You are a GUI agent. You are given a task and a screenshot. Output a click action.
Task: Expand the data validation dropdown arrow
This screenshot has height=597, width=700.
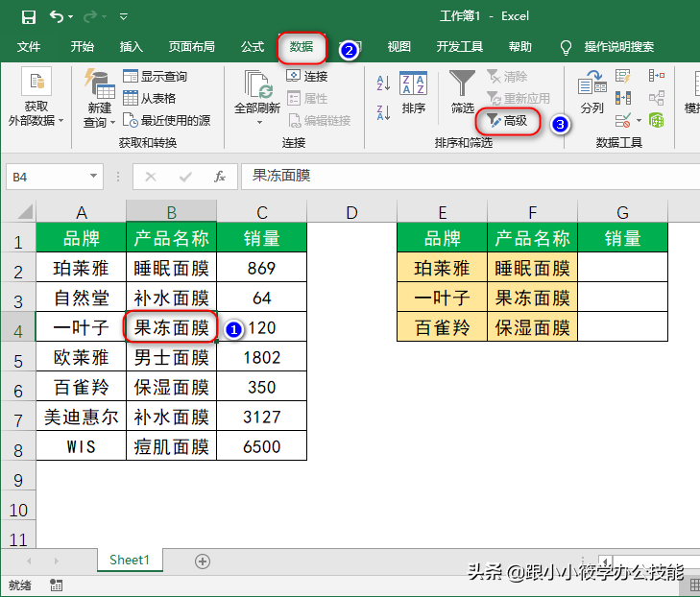pos(639,121)
